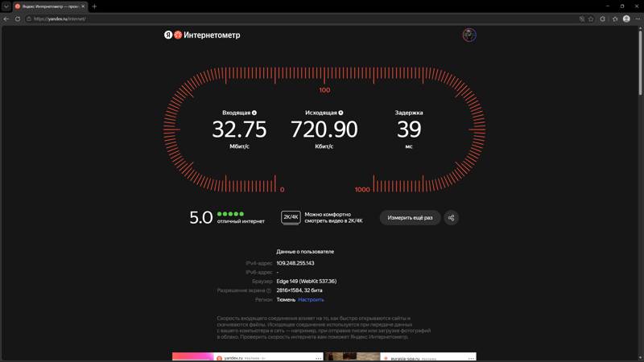Click the Данные о пользователе heading
Image resolution: width=644 pixels, height=362 pixels.
point(305,252)
